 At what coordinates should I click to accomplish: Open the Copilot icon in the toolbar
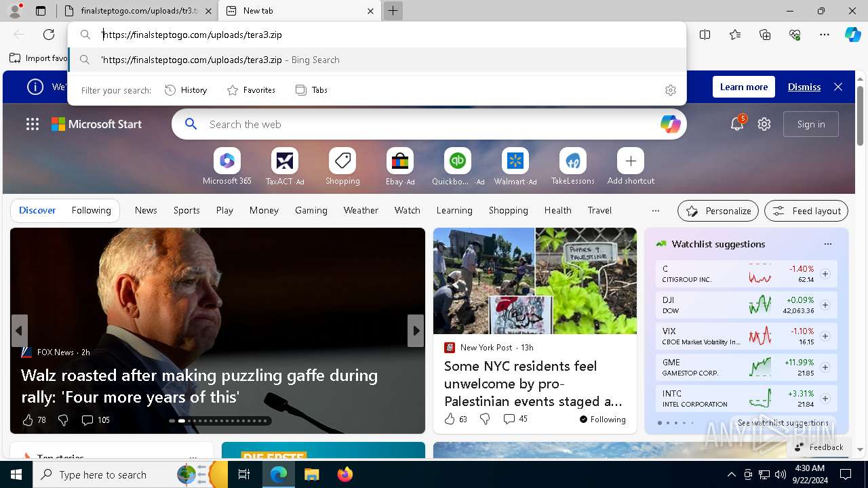pyautogui.click(x=852, y=35)
